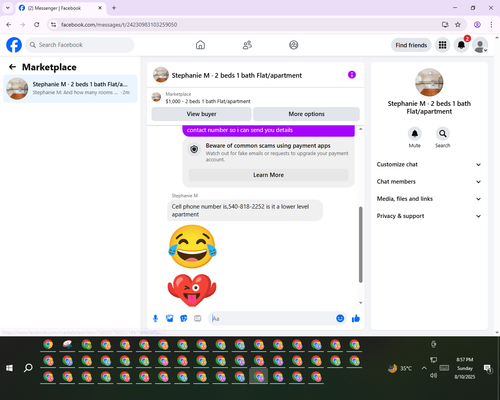Screen dimensions: 500x400
Task: Show hidden tray icons chevron
Action: coord(424,368)
